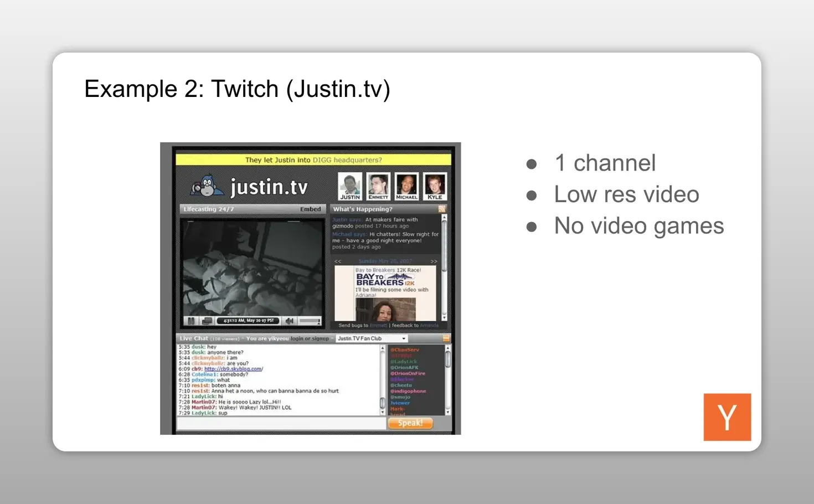The height and width of the screenshot is (504, 814).
Task: Go to next day with >> arrow
Action: pyautogui.click(x=434, y=261)
